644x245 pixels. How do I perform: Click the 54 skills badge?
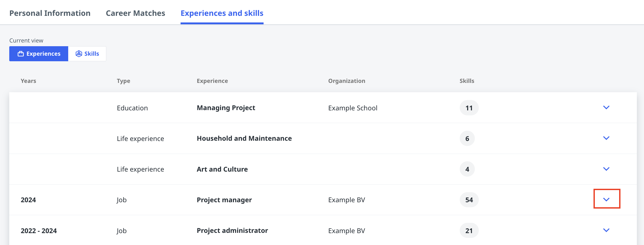click(x=469, y=200)
